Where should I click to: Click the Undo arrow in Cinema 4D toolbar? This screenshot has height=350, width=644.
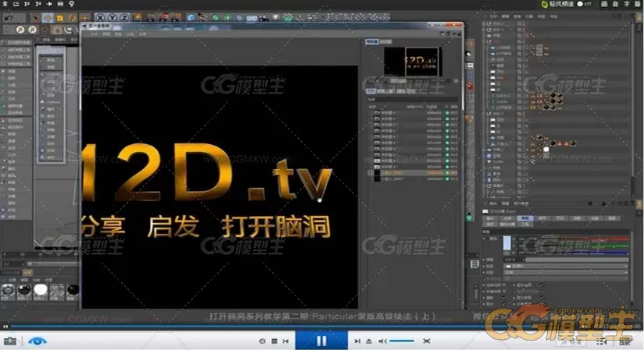click(x=9, y=18)
